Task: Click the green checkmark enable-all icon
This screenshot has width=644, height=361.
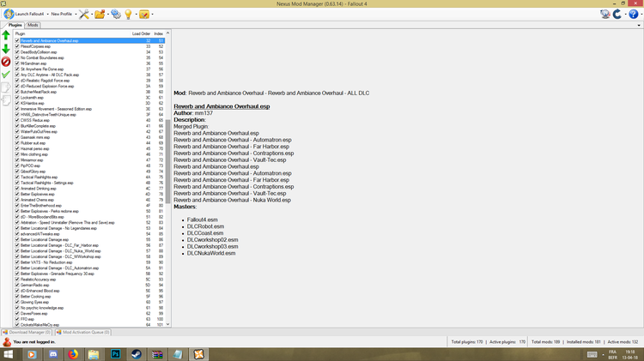Action: coord(6,75)
